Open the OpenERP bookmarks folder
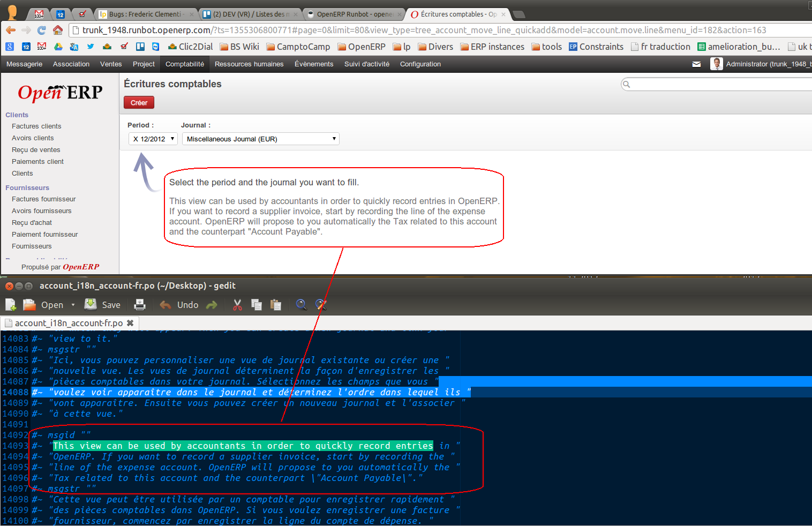This screenshot has width=812, height=526. click(x=362, y=47)
